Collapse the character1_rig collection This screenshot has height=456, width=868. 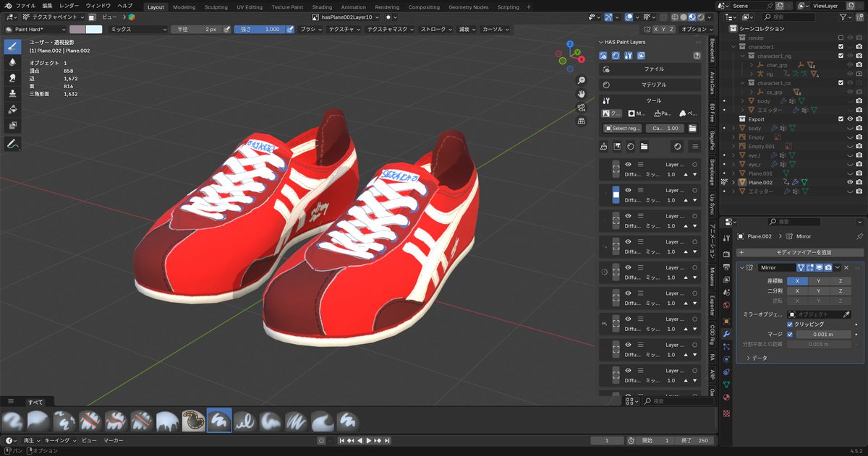[x=742, y=56]
